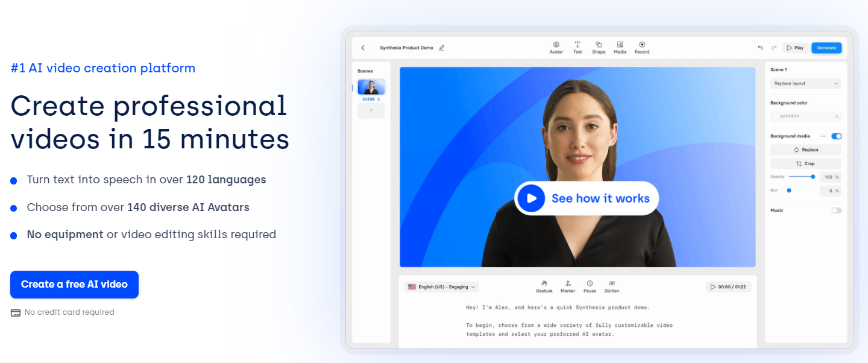868x363 pixels.
Task: Open the English (US) - Engaging voice dropdown
Action: [442, 287]
